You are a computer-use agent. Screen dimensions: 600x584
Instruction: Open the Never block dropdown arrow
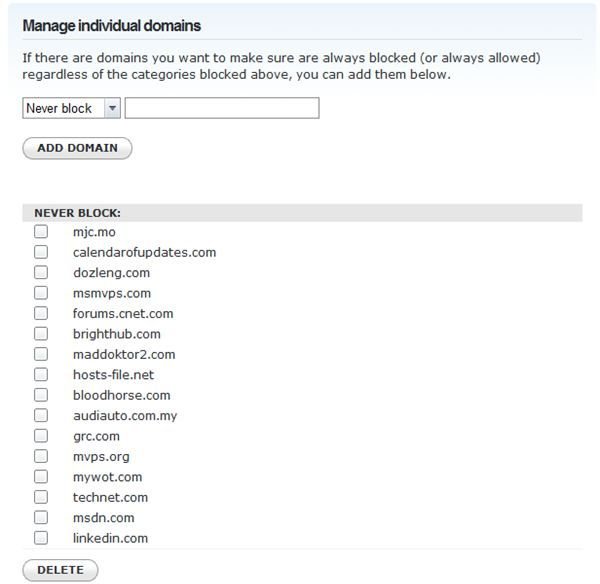112,108
